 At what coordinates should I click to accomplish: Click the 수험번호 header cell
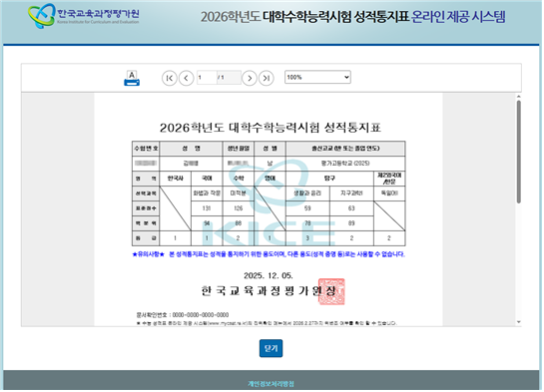146,149
